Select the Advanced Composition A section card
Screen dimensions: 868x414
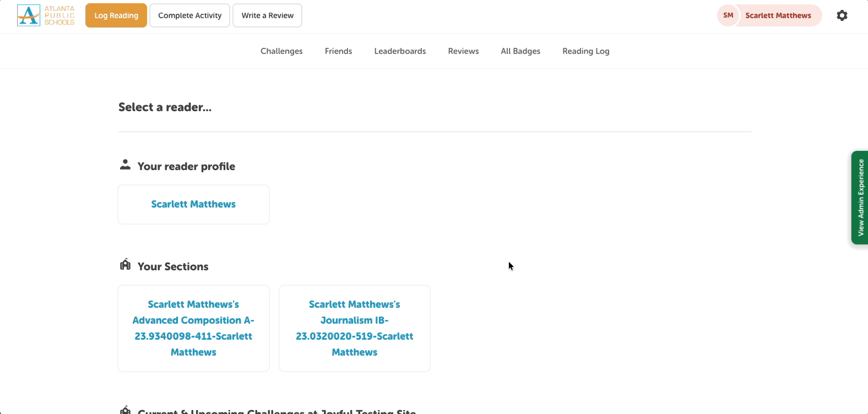pyautogui.click(x=193, y=328)
